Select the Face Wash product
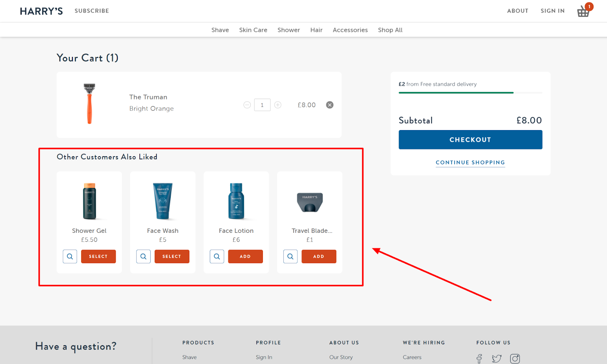This screenshot has height=364, width=607. 171,256
